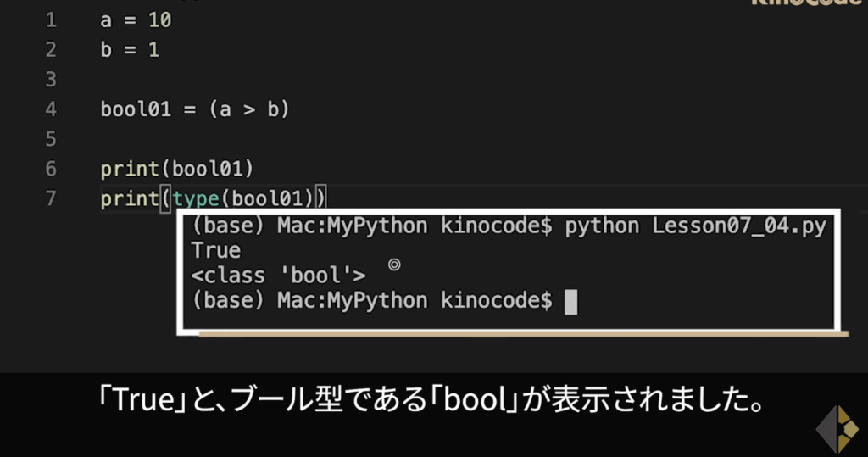This screenshot has height=457, width=868.
Task: Click the circular cursor marker in terminal
Action: click(x=394, y=265)
